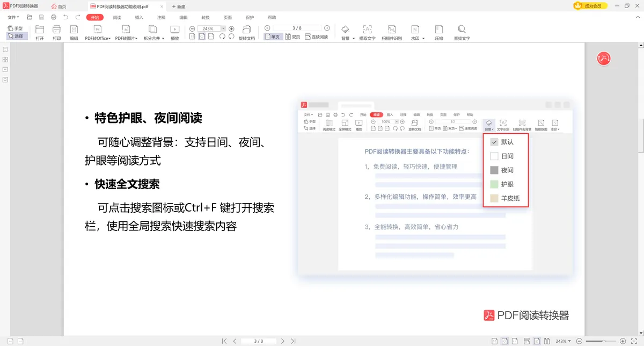The width and height of the screenshot is (644, 346).
Task: Switch to 单页 single page view
Action: coord(273,37)
